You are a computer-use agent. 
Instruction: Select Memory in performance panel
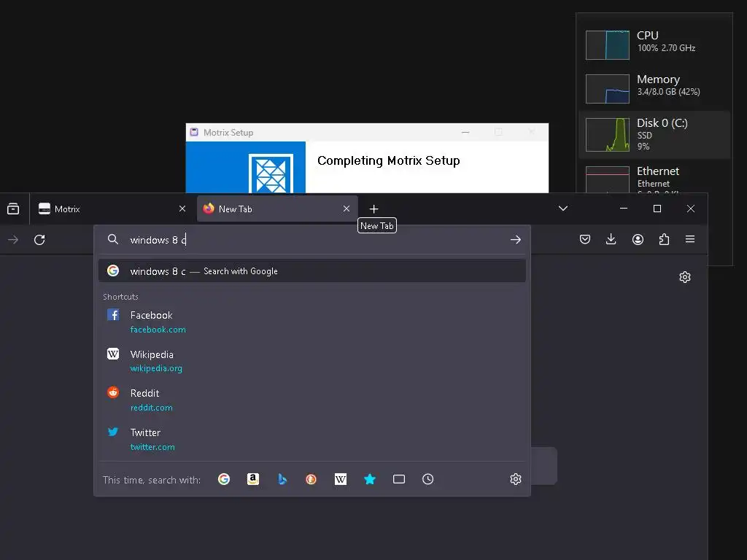coord(654,88)
